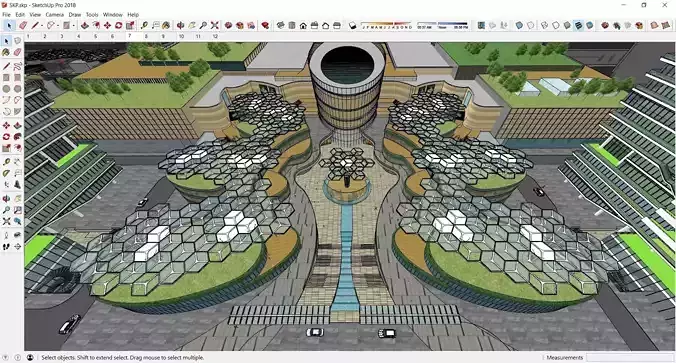Image resolution: width=676 pixels, height=363 pixels.
Task: Open model credits person icon in status bar
Action: point(30,357)
